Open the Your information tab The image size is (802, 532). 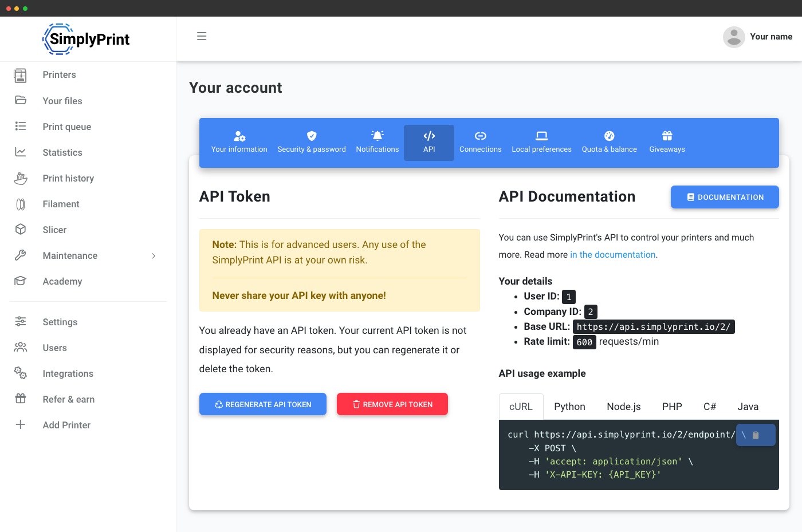pyautogui.click(x=239, y=143)
